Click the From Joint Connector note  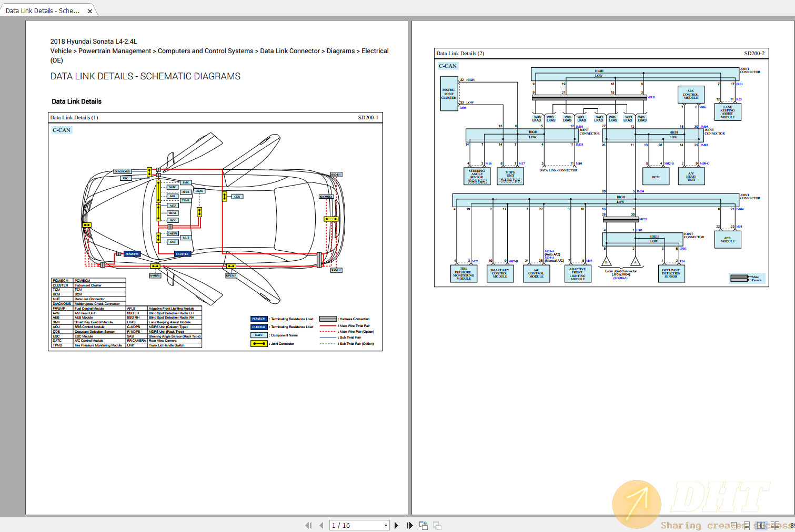tap(621, 274)
